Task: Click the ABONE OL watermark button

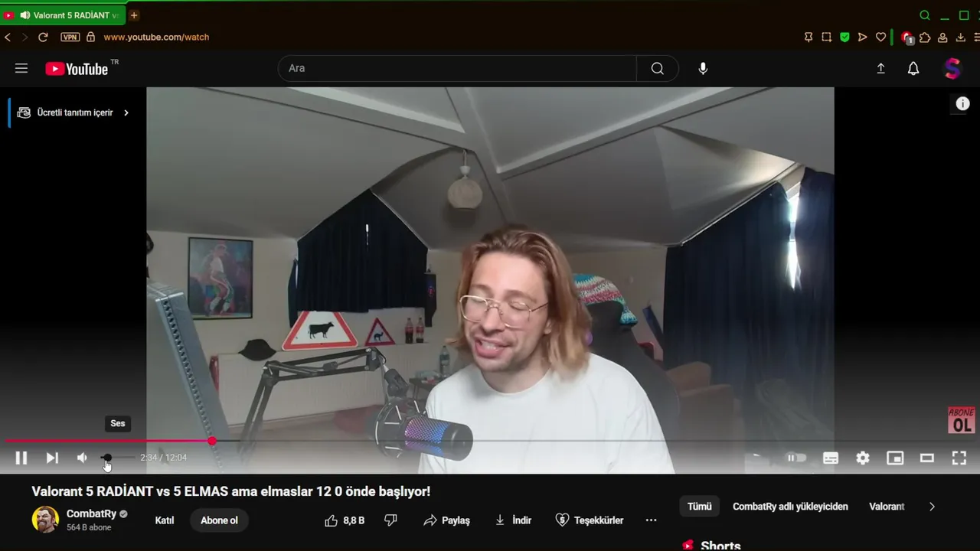Action: (961, 420)
